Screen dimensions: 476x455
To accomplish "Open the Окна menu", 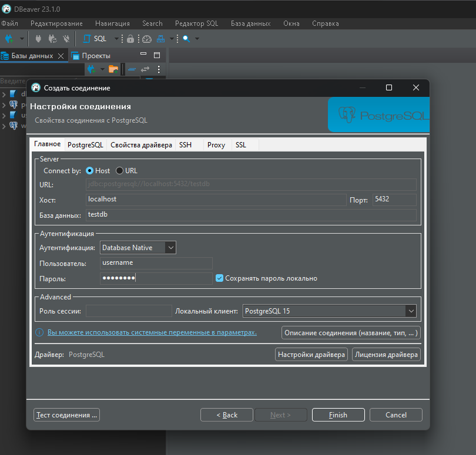I will click(x=291, y=23).
